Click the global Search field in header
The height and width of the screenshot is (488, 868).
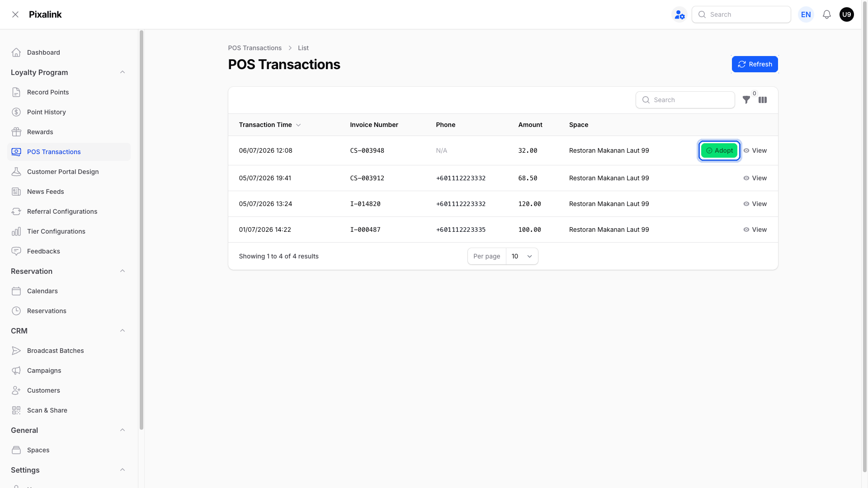point(741,14)
